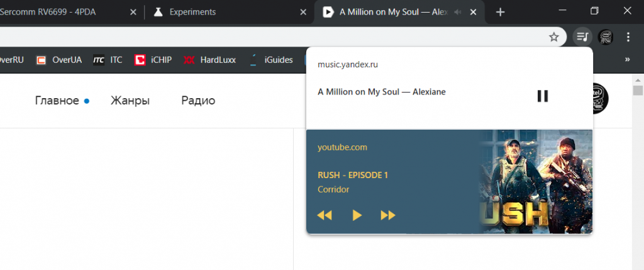This screenshot has height=270, width=644.
Task: Switch to the Experiments tab
Action: [x=228, y=13]
